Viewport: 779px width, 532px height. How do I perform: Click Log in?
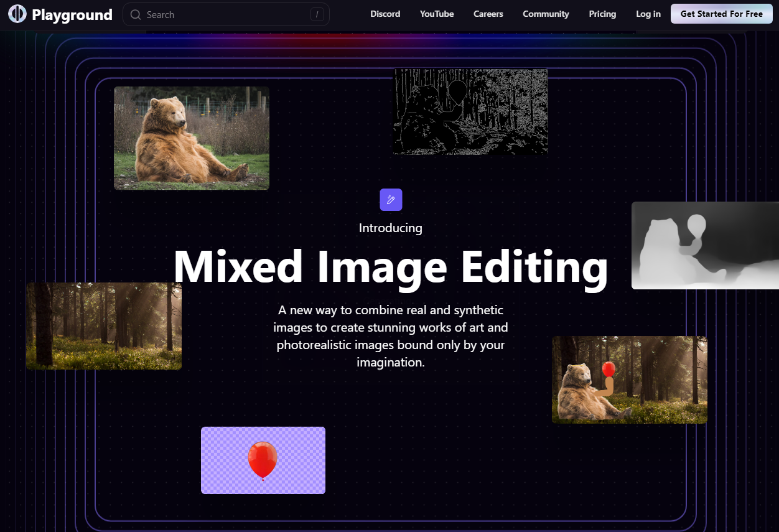pyautogui.click(x=648, y=14)
